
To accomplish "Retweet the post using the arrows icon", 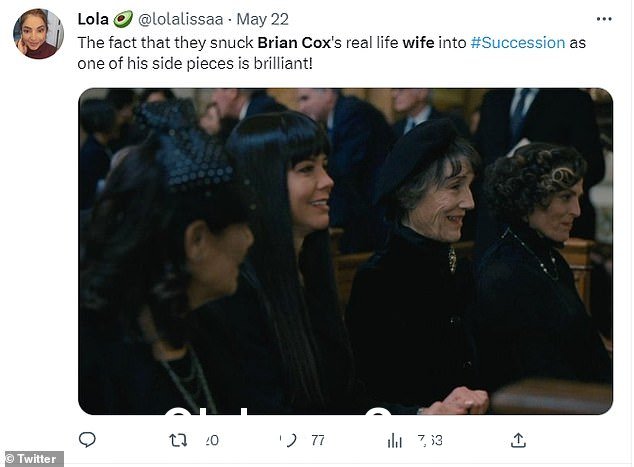I will (x=178, y=440).
